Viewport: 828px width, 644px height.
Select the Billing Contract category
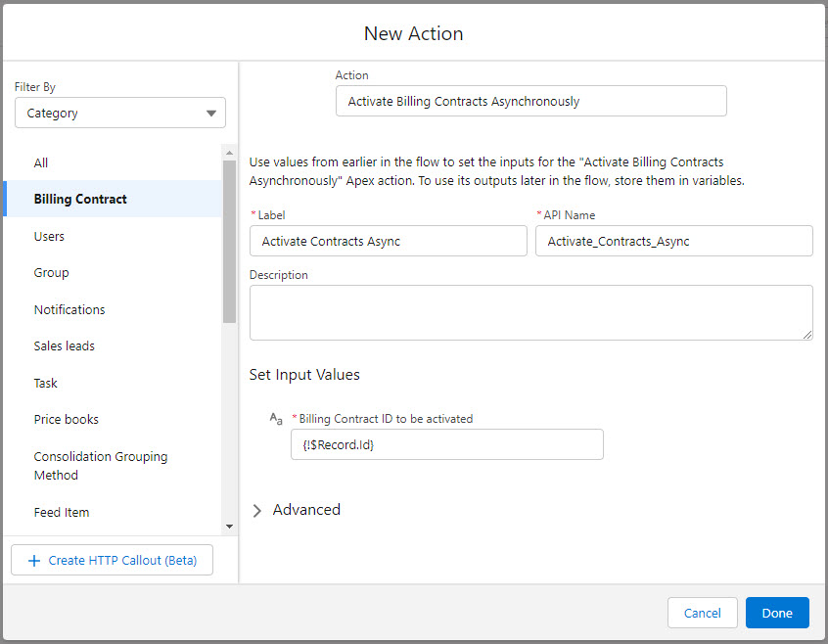pos(80,200)
